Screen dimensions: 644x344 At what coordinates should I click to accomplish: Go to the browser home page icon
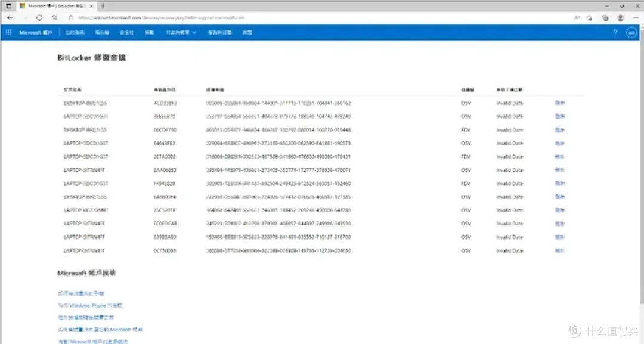tap(55, 18)
